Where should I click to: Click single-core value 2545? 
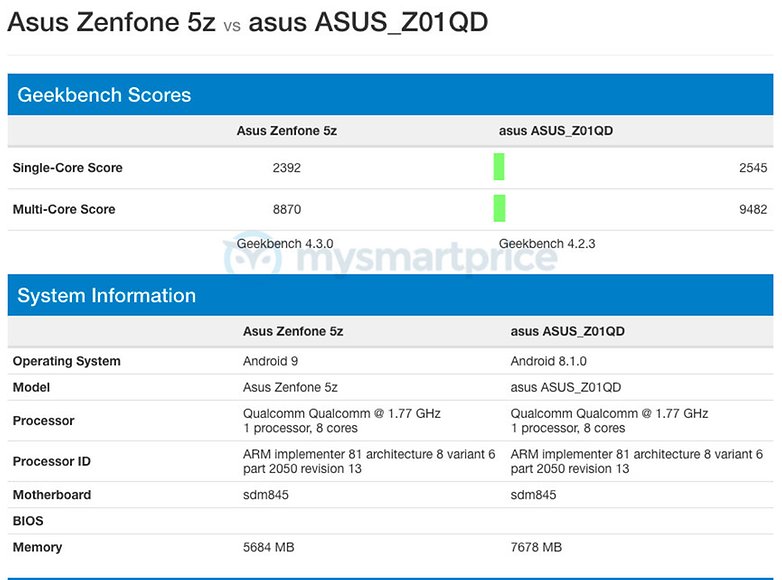(753, 168)
